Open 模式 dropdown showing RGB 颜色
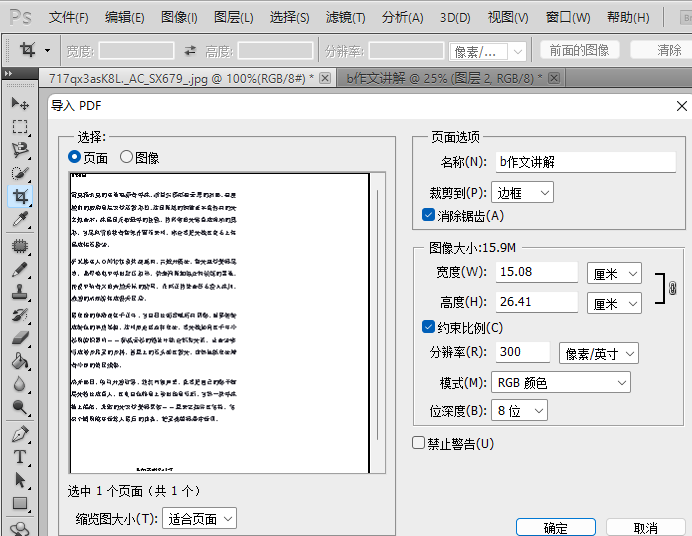Image resolution: width=692 pixels, height=536 pixels. [561, 382]
